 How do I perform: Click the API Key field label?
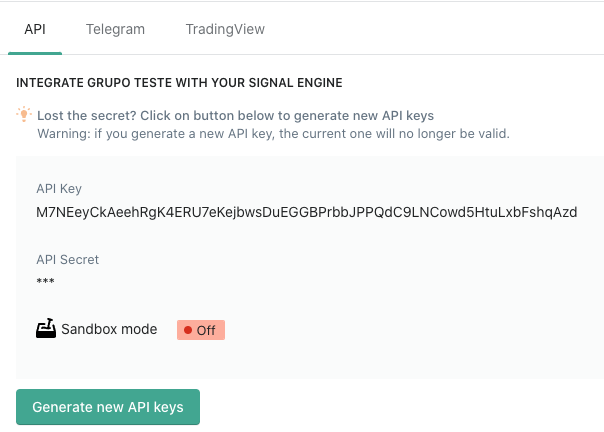[x=59, y=189]
